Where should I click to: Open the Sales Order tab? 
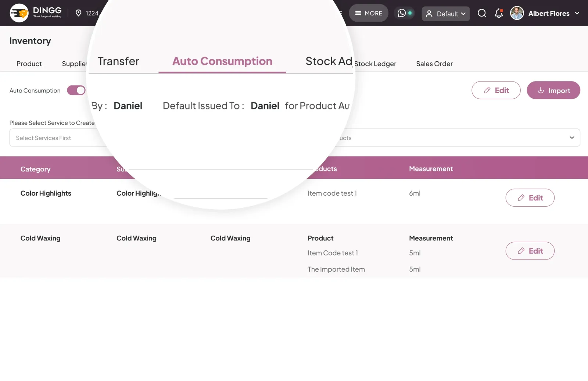pyautogui.click(x=434, y=63)
